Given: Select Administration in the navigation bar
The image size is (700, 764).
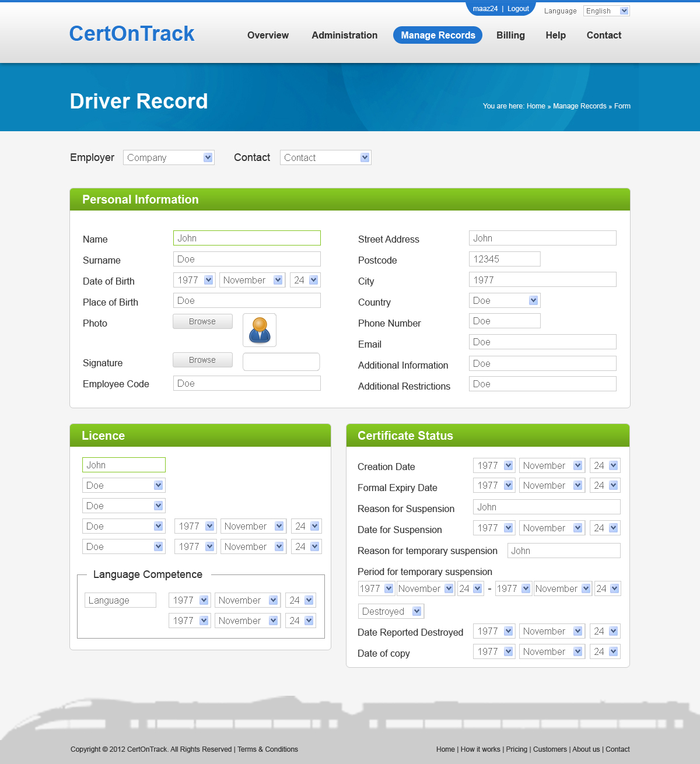Looking at the screenshot, I should (x=344, y=35).
